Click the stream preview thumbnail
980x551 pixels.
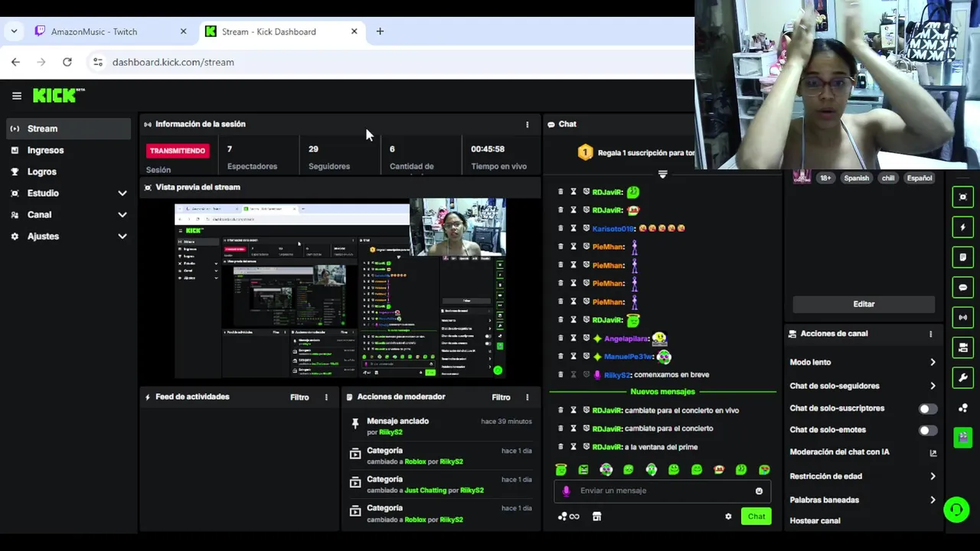click(x=340, y=289)
